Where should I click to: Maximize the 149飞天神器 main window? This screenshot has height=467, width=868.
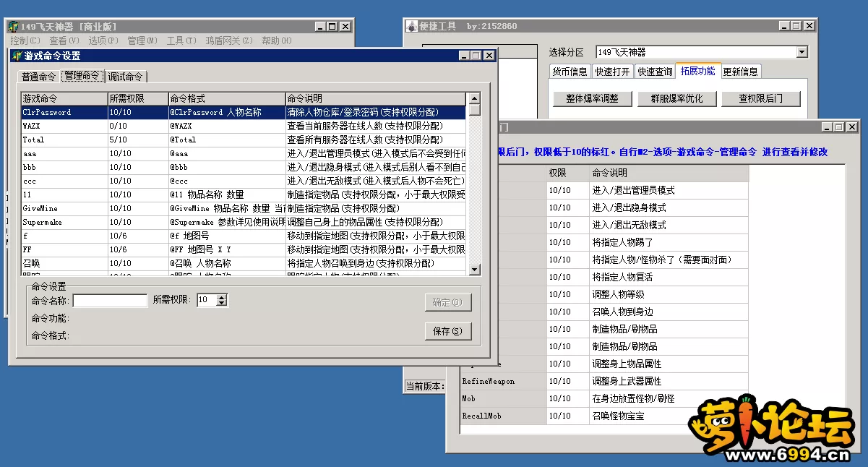[x=332, y=27]
